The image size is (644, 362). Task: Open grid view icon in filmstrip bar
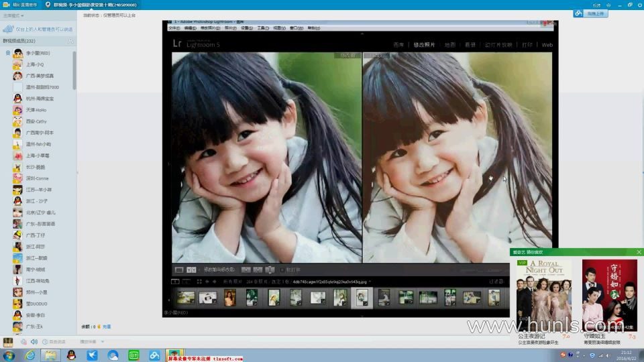point(199,282)
